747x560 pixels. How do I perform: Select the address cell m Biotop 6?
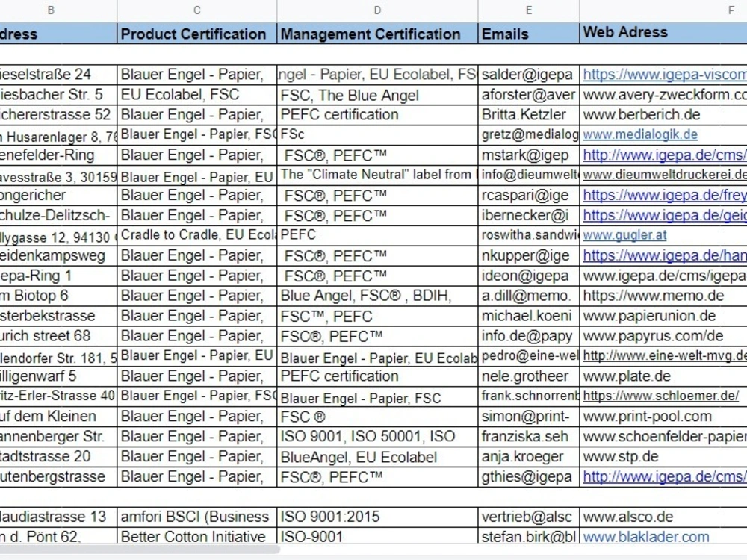pyautogui.click(x=58, y=296)
